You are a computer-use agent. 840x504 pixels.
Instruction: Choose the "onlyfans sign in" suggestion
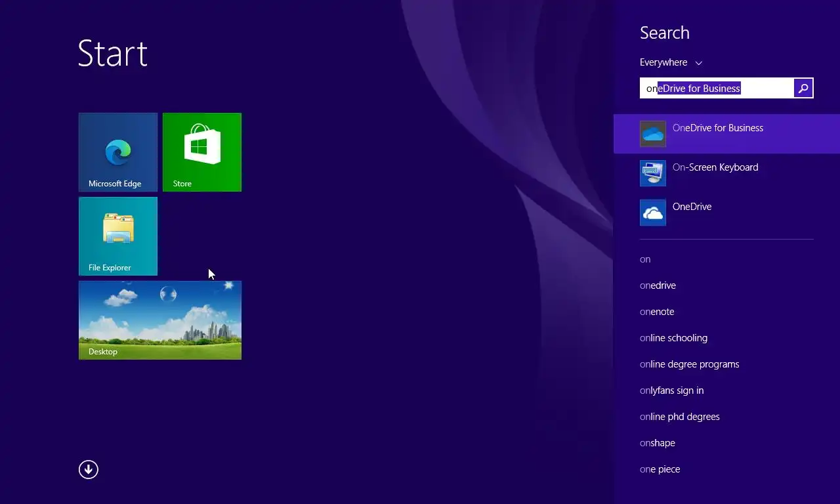point(671,390)
